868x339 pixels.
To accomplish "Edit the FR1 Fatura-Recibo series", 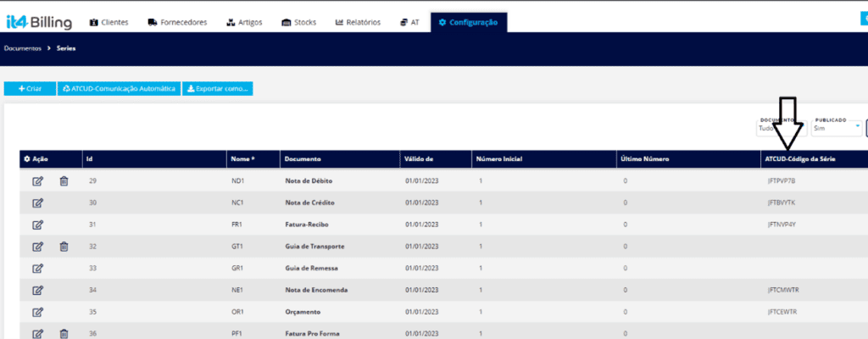I will click(37, 225).
